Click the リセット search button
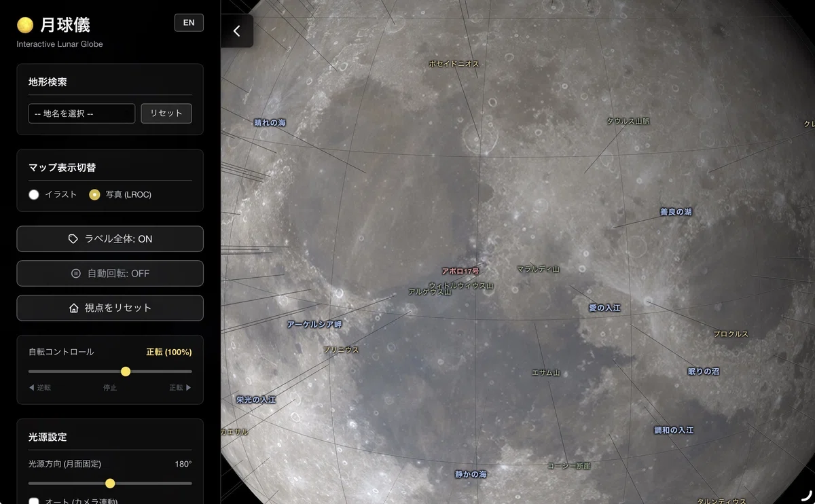 point(166,113)
